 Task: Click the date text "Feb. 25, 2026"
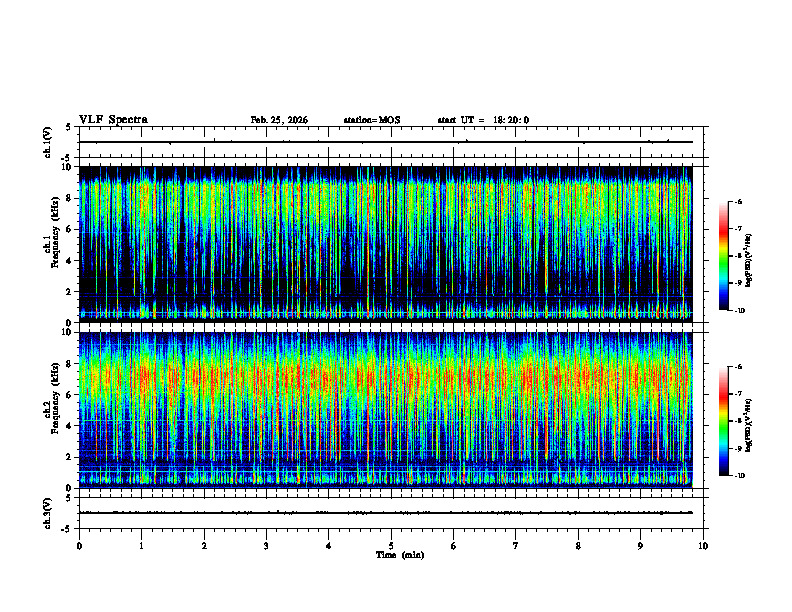[279, 120]
